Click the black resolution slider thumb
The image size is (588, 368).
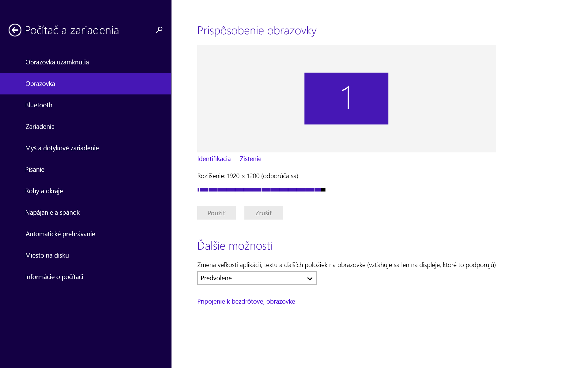click(x=323, y=190)
